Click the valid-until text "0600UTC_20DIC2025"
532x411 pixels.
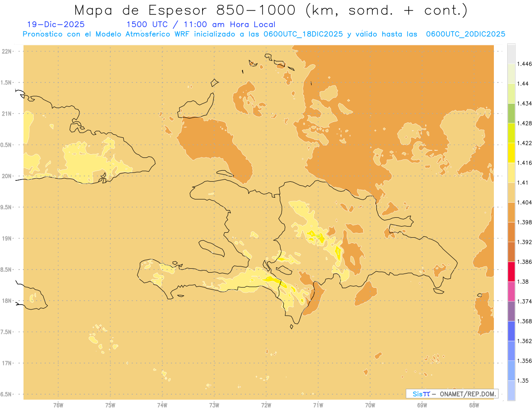coord(465,34)
